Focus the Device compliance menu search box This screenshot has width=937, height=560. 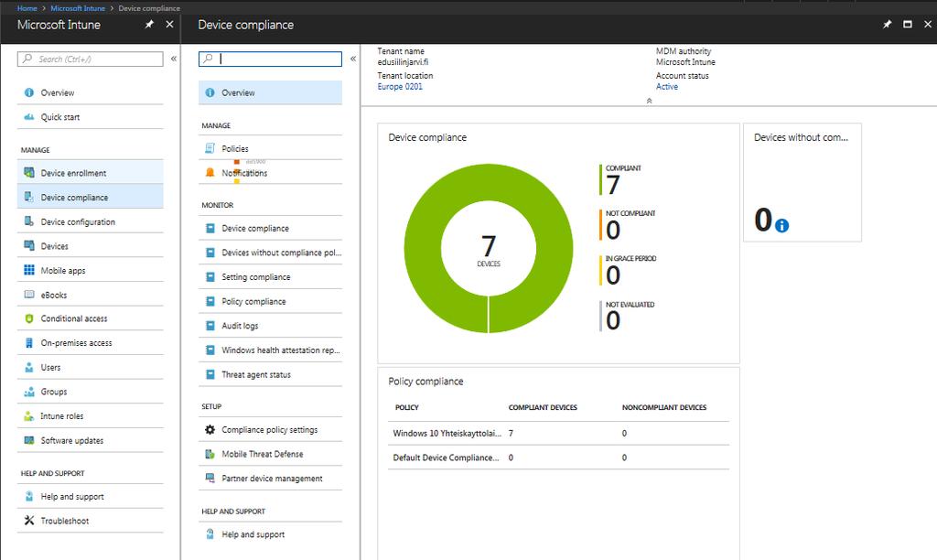[x=270, y=59]
